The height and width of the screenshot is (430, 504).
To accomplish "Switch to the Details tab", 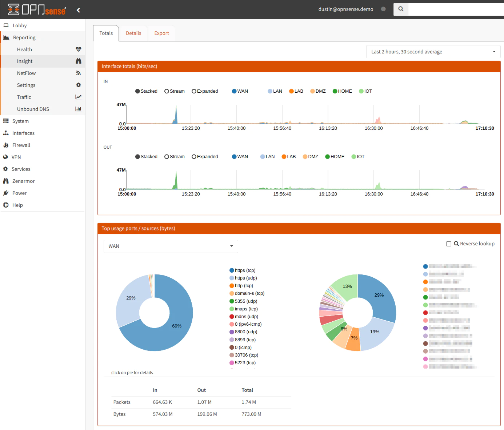I will click(133, 33).
